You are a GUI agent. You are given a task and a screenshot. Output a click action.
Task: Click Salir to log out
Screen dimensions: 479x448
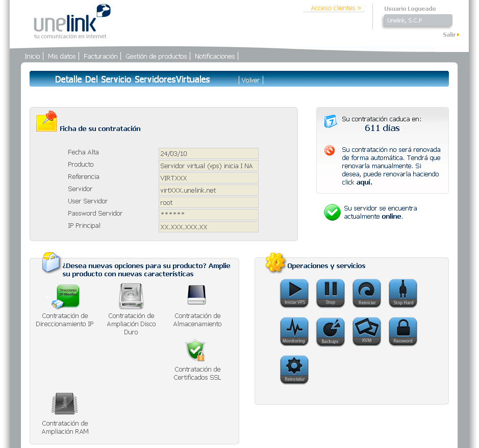coord(451,35)
